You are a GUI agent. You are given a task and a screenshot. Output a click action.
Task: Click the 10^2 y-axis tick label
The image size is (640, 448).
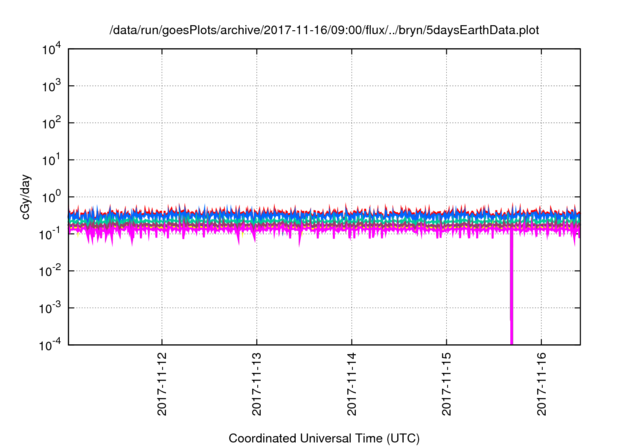[x=51, y=123]
